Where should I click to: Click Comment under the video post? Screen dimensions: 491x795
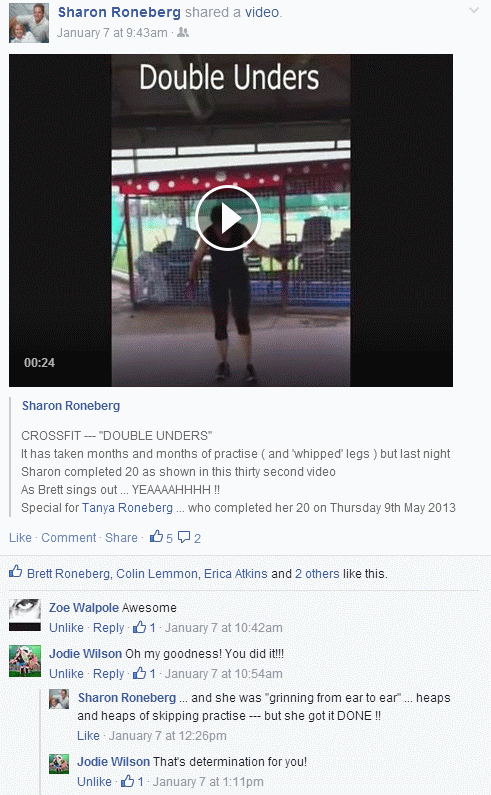[68, 537]
